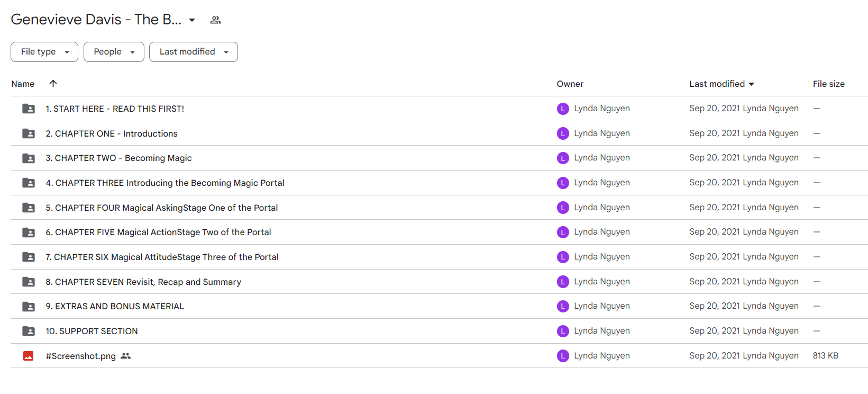Open 2. CHAPTER ONE - Introductions folder
This screenshot has height=394, width=868.
coord(112,133)
